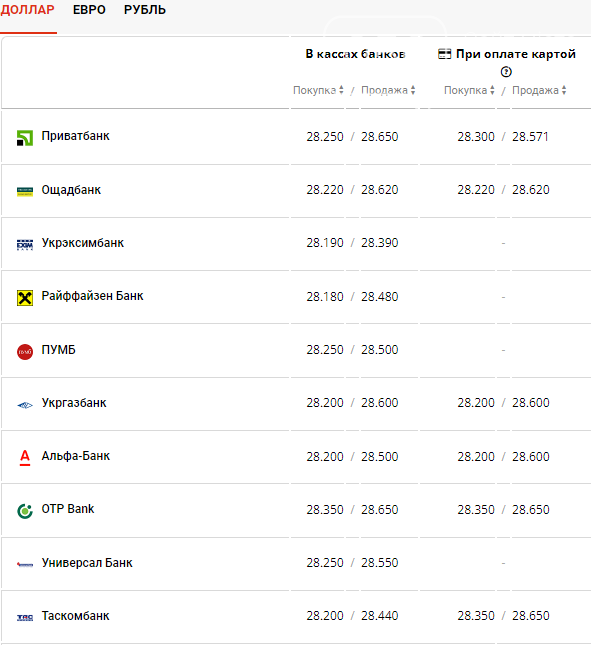Image resolution: width=591 pixels, height=645 pixels.
Task: Click the Райффайзен Банк yellow logo
Action: click(25, 297)
